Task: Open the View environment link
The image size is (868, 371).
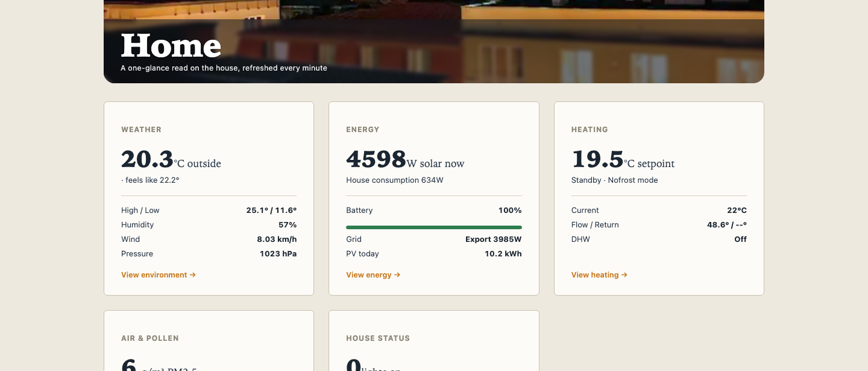Action: [159, 275]
